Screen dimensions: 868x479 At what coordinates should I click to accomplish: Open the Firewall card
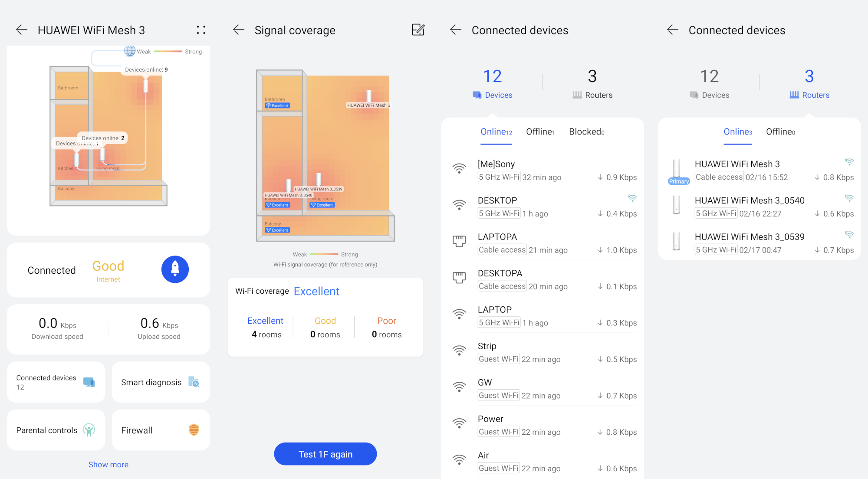[x=161, y=430]
